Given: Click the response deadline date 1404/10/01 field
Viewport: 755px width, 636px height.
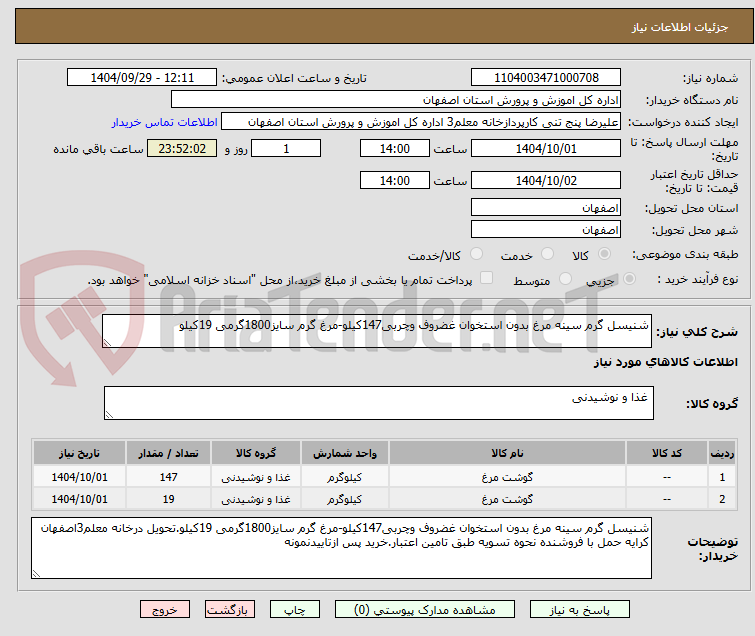Looking at the screenshot, I should pos(546,148).
